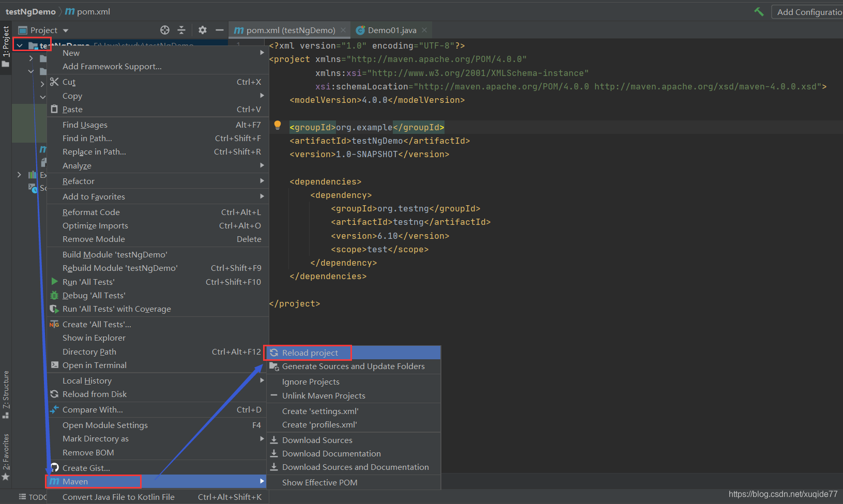Click Run with Coverage shield icon
843x504 pixels.
(54, 309)
